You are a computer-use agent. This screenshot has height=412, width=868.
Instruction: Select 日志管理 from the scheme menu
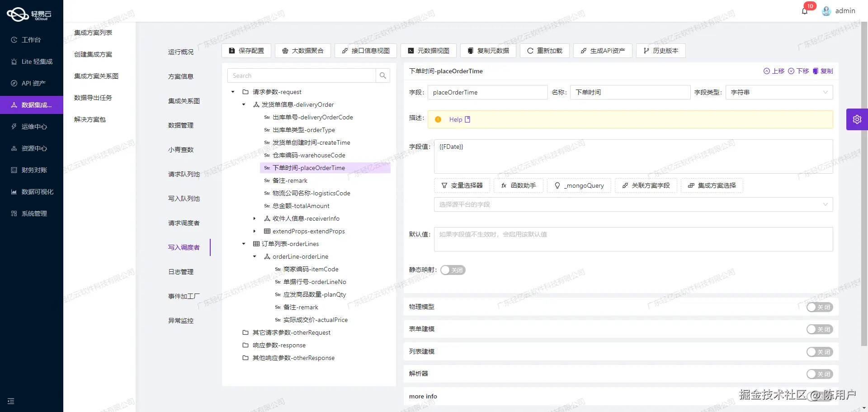click(181, 271)
